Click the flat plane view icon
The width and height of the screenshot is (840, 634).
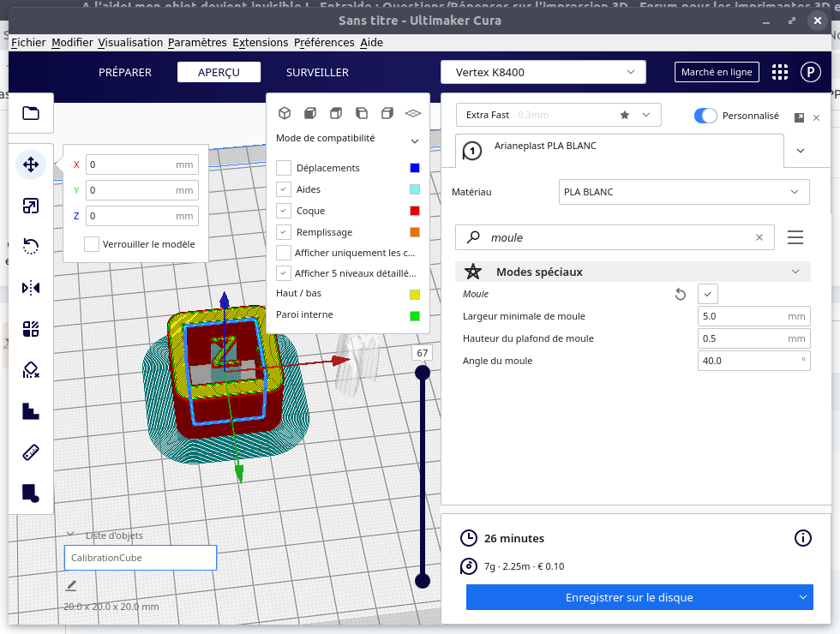tap(413, 113)
